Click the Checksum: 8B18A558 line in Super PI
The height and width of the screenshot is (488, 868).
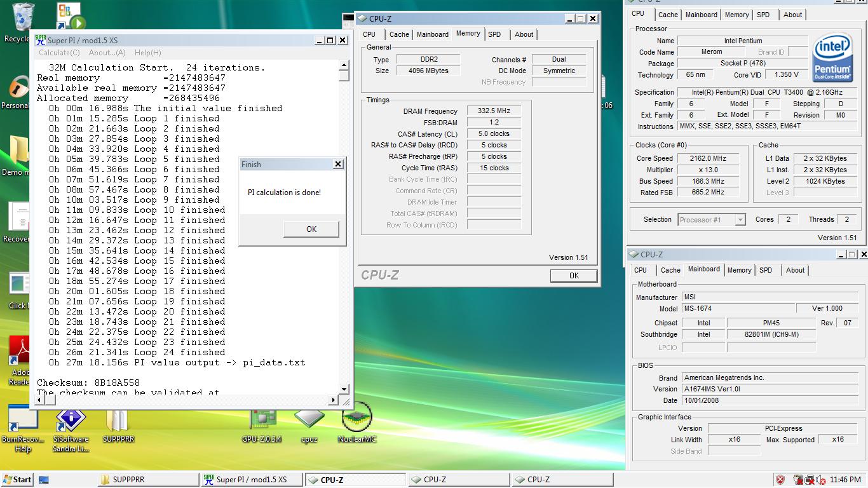tap(88, 383)
